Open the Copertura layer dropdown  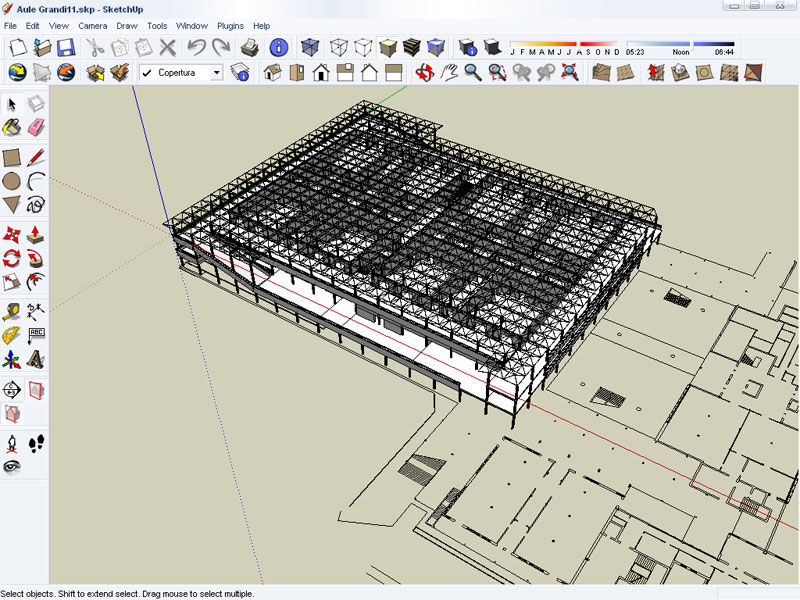click(217, 73)
